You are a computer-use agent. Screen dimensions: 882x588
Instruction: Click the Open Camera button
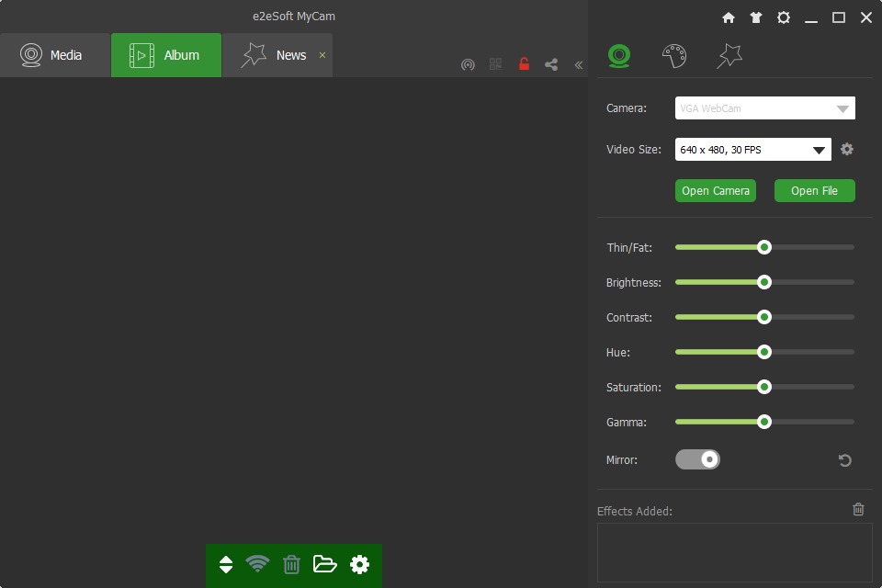pos(716,191)
